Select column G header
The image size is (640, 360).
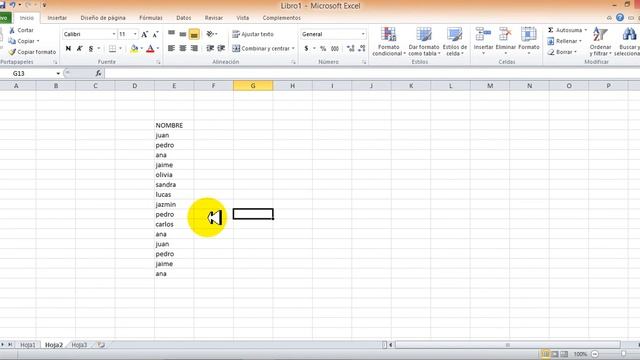point(253,86)
